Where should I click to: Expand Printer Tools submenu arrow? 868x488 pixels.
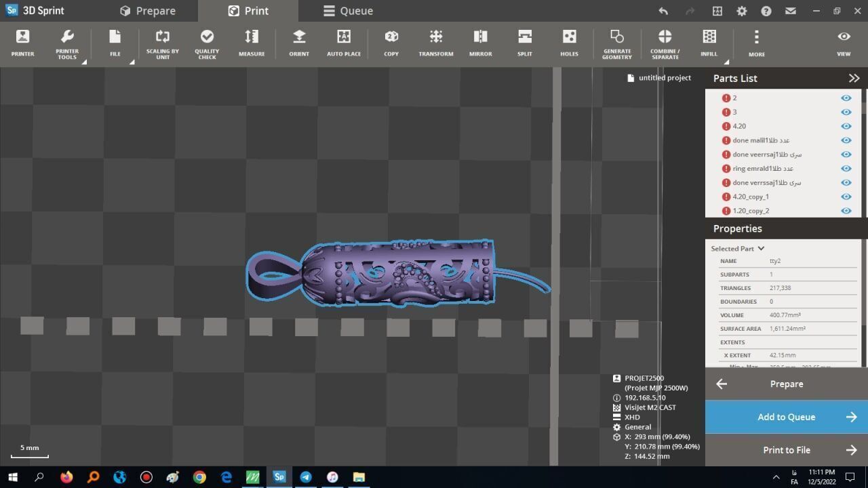coord(84,62)
